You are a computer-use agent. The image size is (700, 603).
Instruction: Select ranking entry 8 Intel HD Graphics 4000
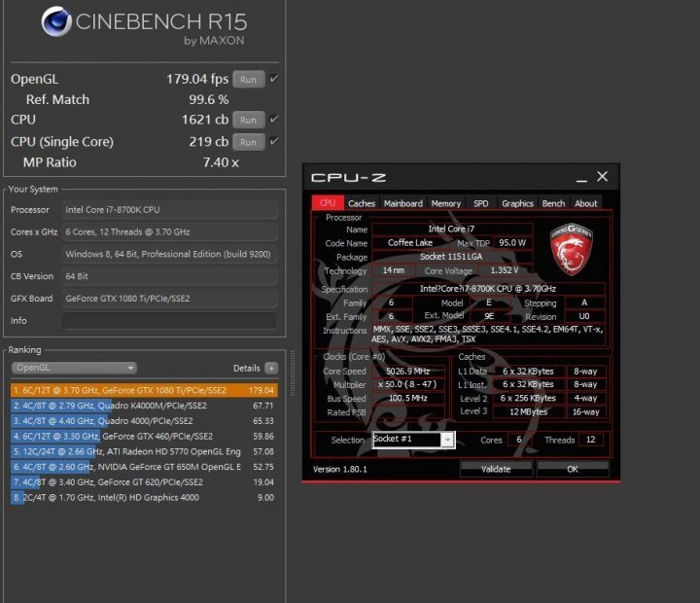click(144, 497)
